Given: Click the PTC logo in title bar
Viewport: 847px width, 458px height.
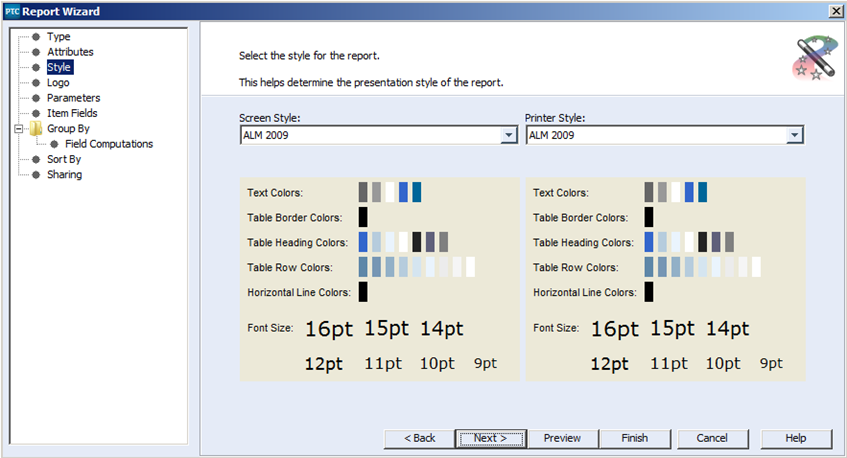Looking at the screenshot, I should pyautogui.click(x=12, y=11).
